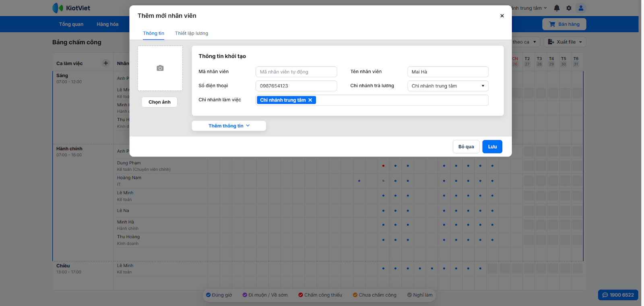Click the camera icon in the photo placeholder
Viewport: 644px width, 306px height.
coord(160,68)
